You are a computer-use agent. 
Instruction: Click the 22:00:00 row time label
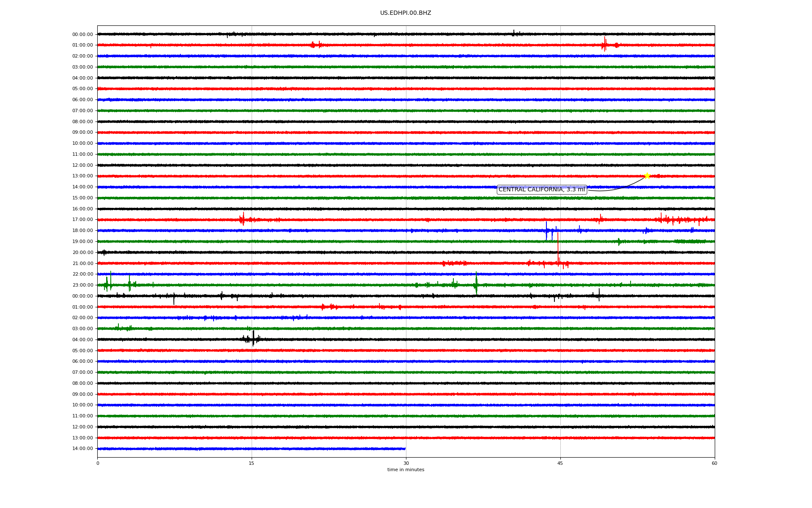pyautogui.click(x=82, y=274)
